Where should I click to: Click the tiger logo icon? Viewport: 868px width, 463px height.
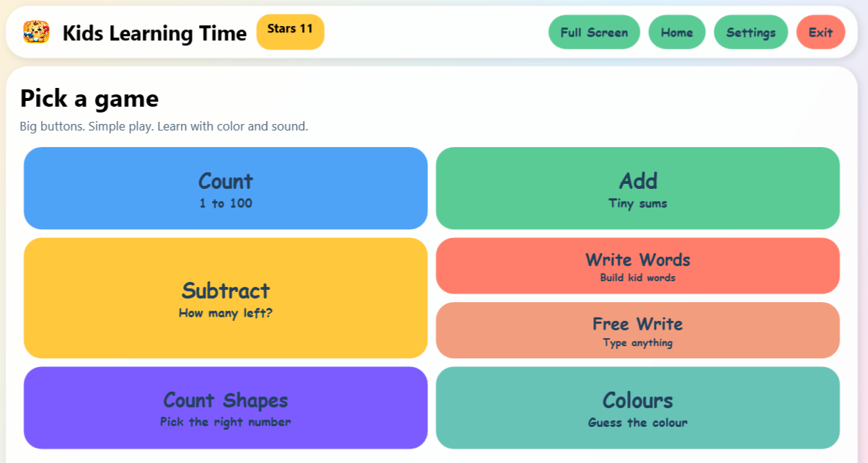37,32
